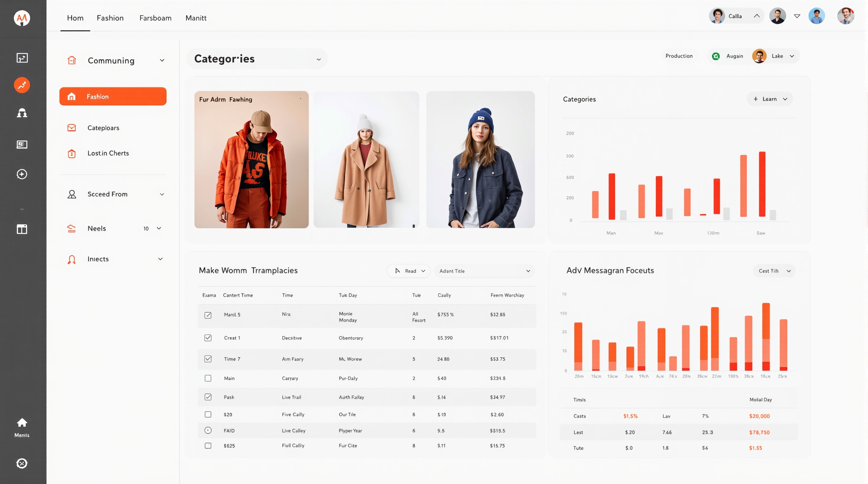Click the orange M logo in dark sidebar
The image size is (868, 484).
coord(22,18)
